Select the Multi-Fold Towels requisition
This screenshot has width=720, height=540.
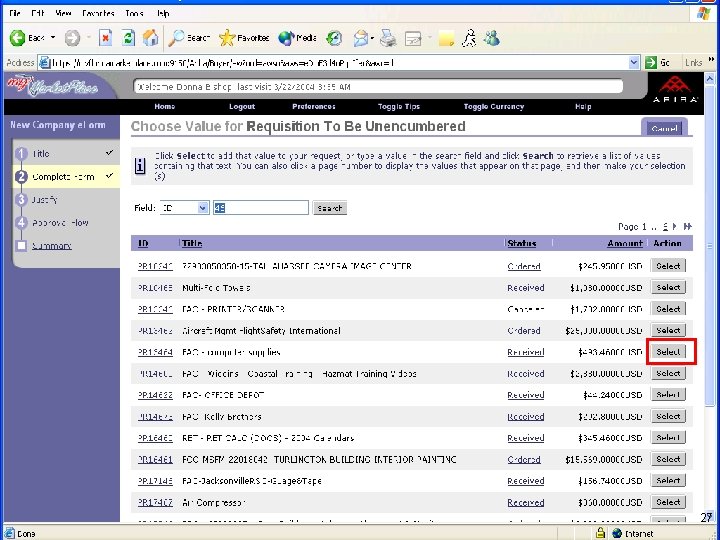[x=668, y=287]
